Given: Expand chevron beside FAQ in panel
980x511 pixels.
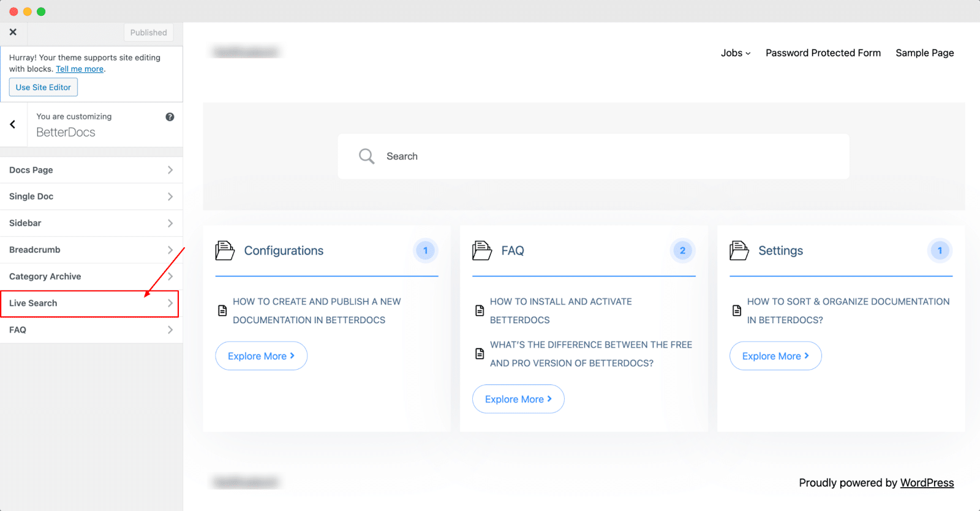Looking at the screenshot, I should [x=170, y=330].
